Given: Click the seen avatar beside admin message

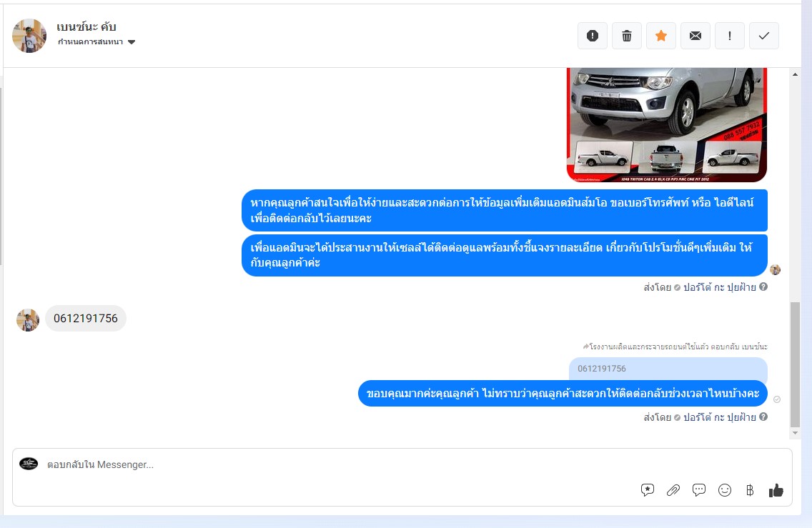Looking at the screenshot, I should 775,269.
